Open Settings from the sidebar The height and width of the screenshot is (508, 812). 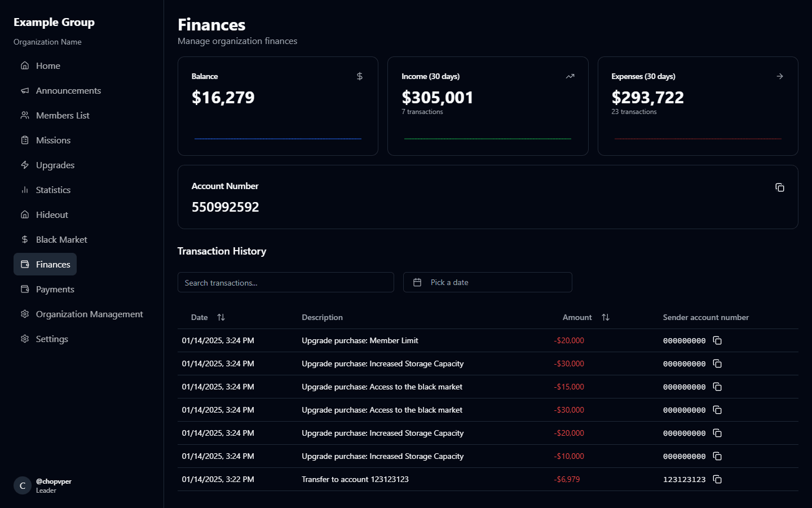(51, 339)
